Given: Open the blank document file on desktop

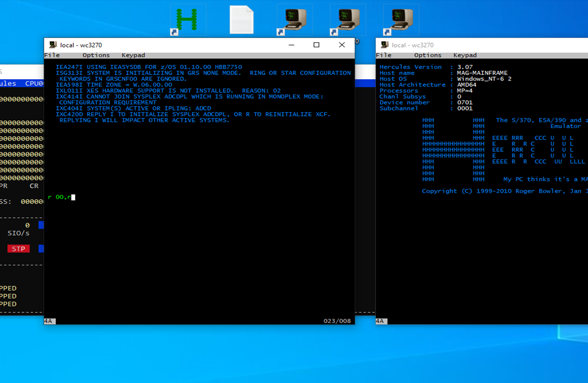Looking at the screenshot, I should 241,20.
